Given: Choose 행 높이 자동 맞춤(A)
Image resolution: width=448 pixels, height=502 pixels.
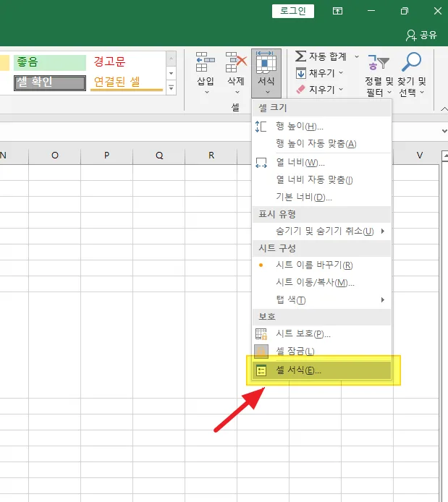Looking at the screenshot, I should [321, 144].
